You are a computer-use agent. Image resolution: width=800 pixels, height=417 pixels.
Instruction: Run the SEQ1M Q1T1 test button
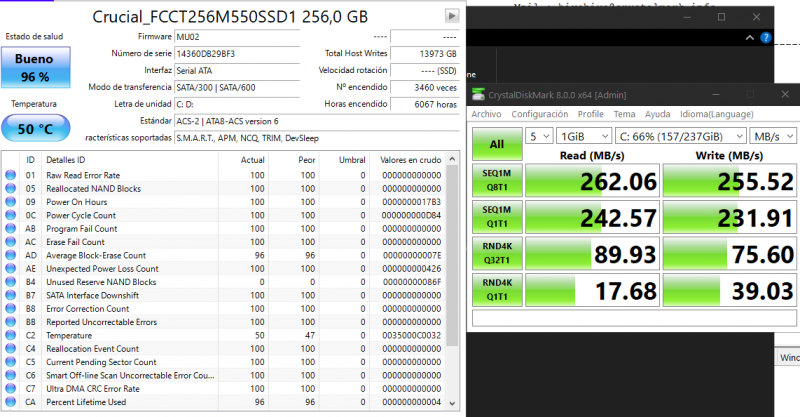(497, 217)
